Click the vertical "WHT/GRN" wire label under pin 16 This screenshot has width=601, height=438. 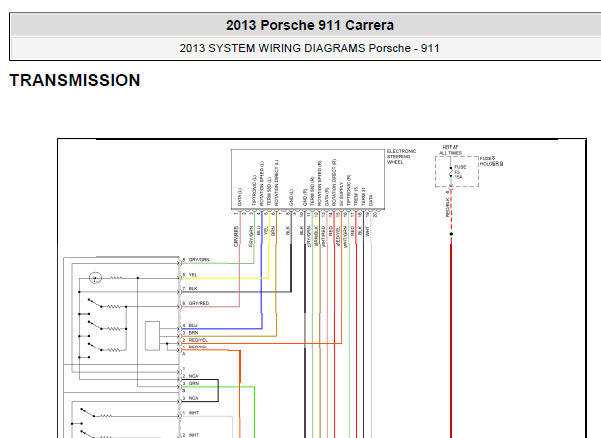point(345,236)
